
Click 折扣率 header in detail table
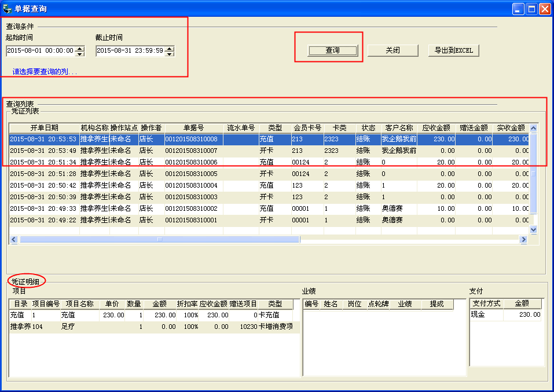pyautogui.click(x=187, y=304)
